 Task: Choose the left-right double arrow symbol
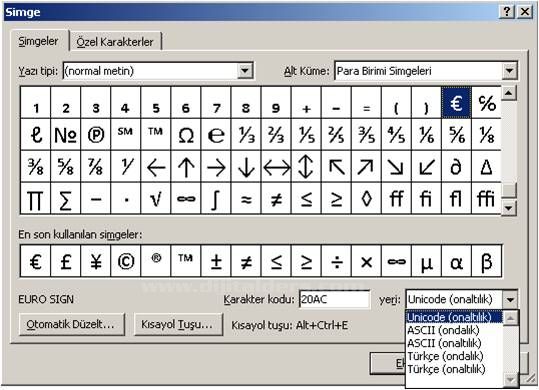pyautogui.click(x=276, y=167)
